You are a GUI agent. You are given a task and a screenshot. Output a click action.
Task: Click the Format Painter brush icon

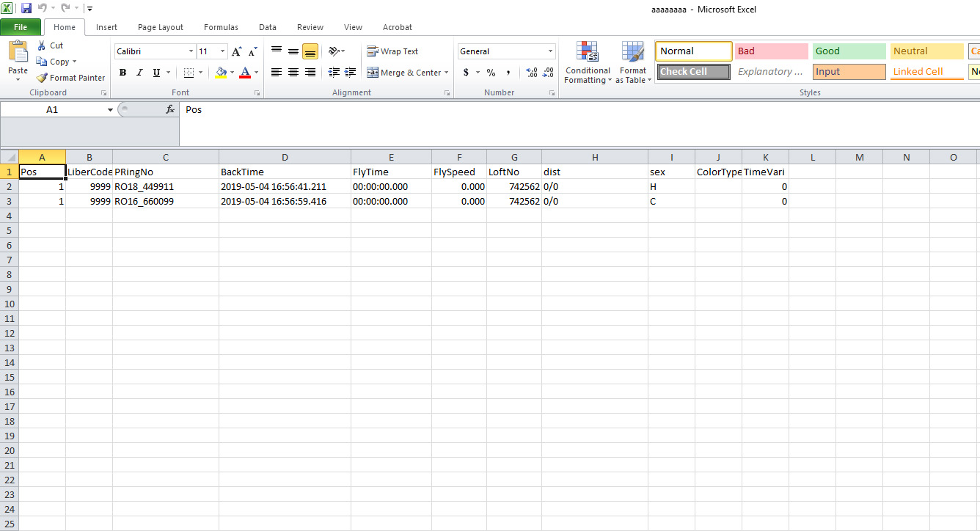(42, 78)
